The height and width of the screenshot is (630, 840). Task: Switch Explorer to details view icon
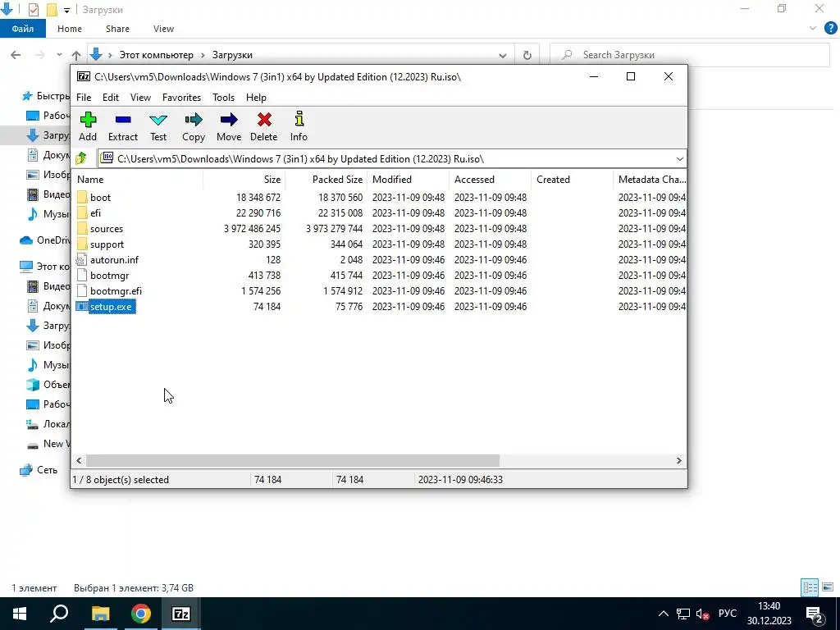pyautogui.click(x=810, y=587)
